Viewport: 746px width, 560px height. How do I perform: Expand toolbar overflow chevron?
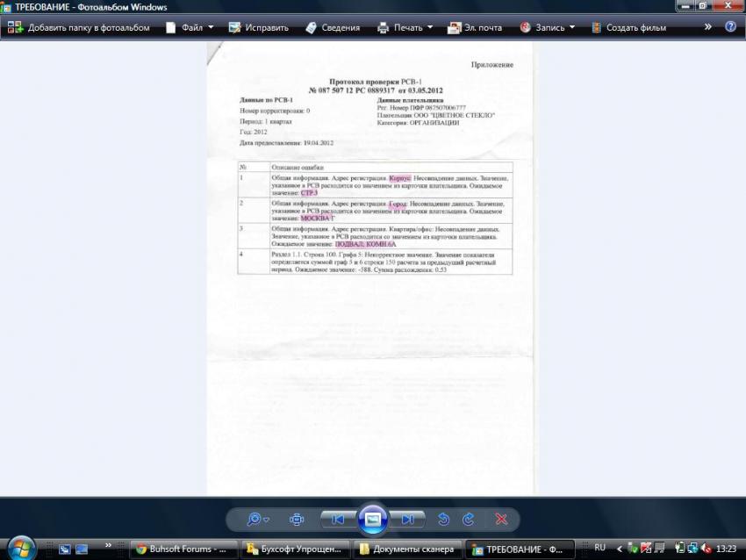click(x=707, y=27)
